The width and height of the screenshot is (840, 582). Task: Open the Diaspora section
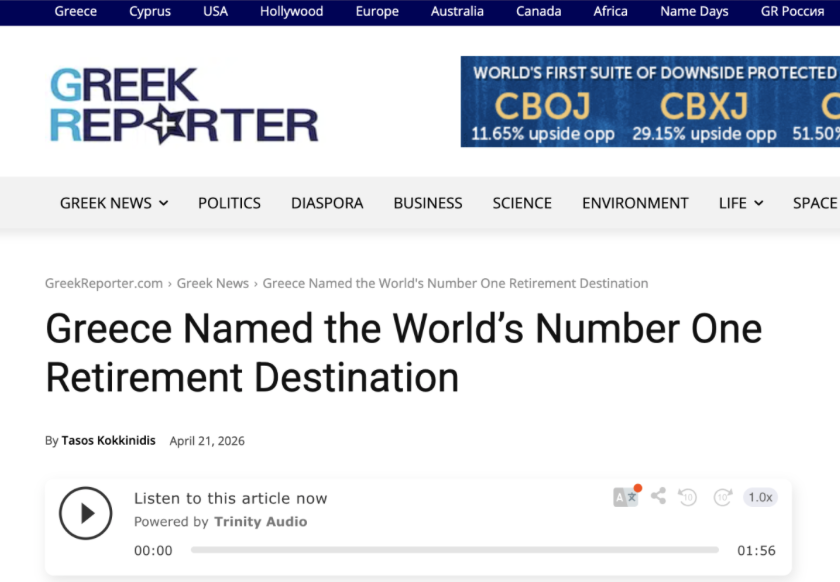[327, 203]
